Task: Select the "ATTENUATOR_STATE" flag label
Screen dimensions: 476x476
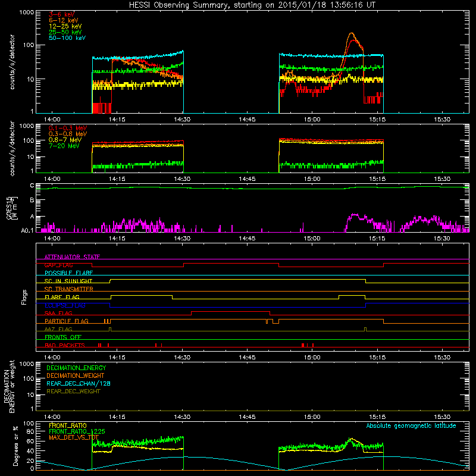Action: click(72, 257)
